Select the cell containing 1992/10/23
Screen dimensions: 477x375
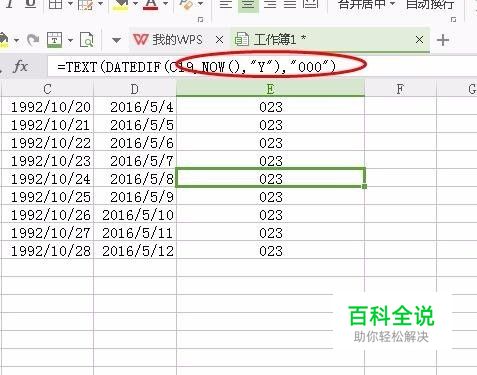pos(47,161)
